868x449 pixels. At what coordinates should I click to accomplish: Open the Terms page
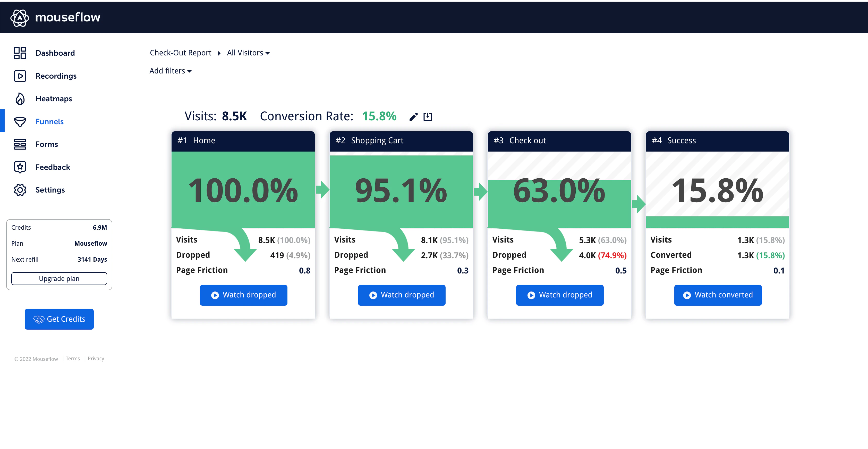(x=73, y=358)
